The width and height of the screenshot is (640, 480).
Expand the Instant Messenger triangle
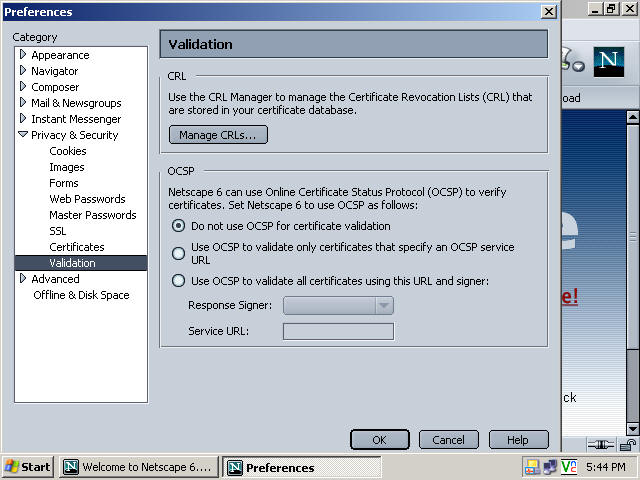[23, 118]
